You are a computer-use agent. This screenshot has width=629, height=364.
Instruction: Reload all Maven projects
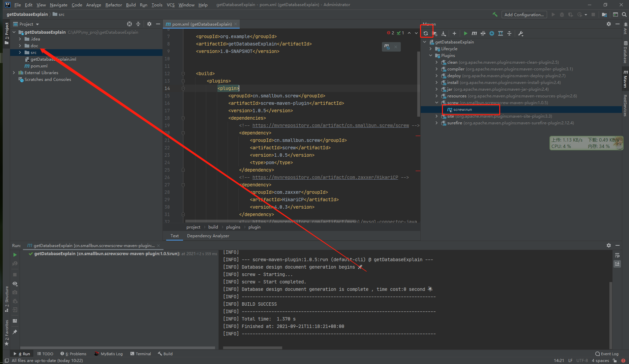point(426,33)
